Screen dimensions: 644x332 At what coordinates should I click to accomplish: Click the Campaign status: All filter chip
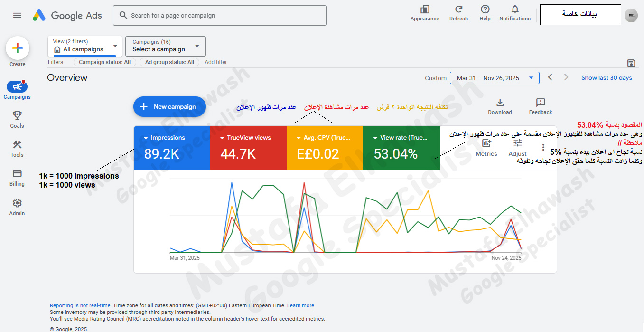click(104, 62)
